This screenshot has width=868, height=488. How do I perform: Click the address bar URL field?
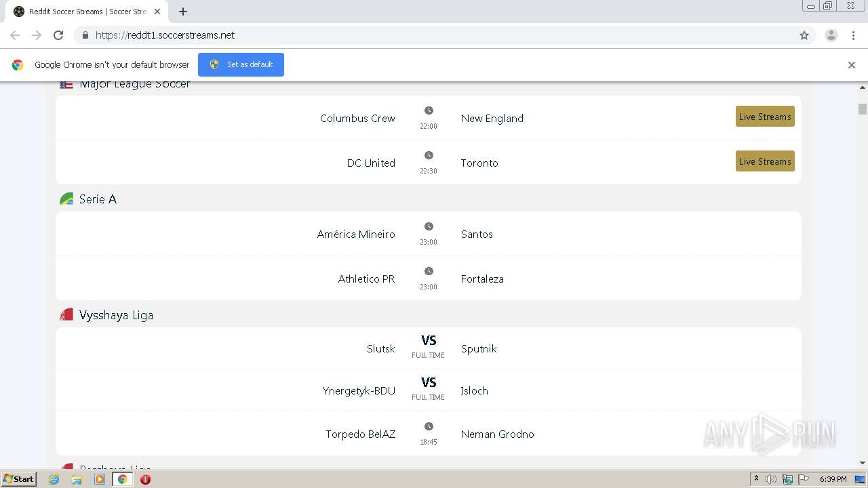pyautogui.click(x=407, y=35)
